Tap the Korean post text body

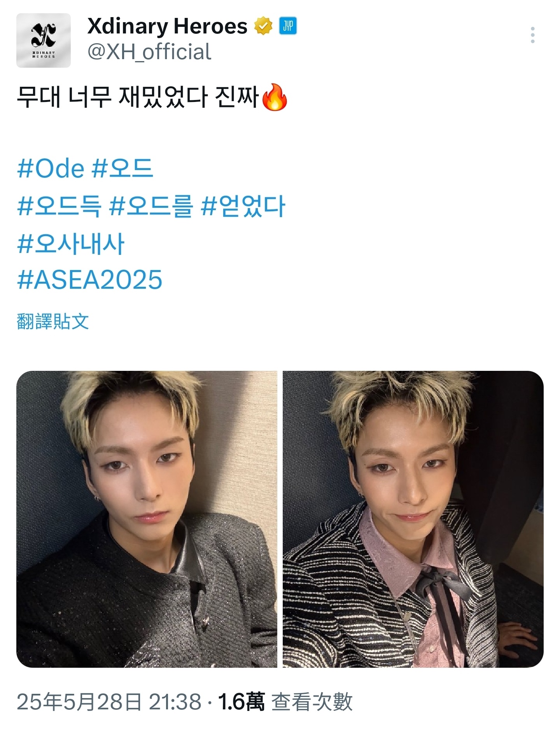pyautogui.click(x=152, y=97)
